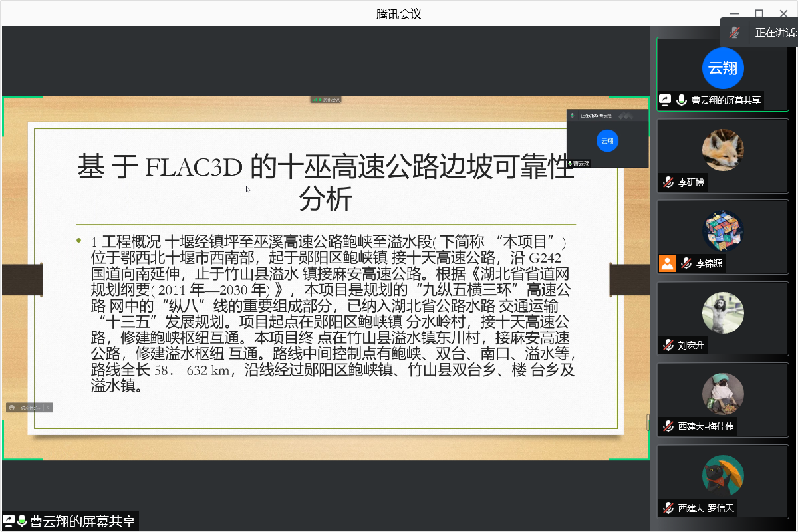The height and width of the screenshot is (532, 798).
Task: Select the statue avatar of 刘宏升
Action: tap(723, 313)
